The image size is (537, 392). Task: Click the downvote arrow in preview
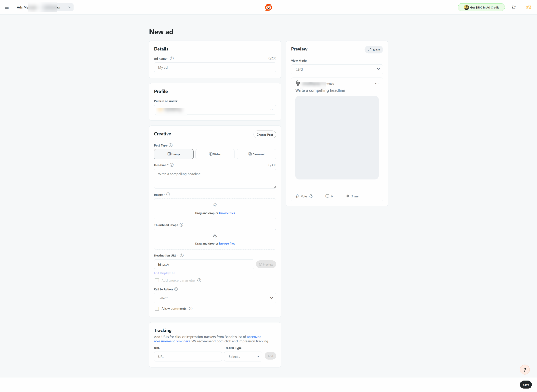[x=311, y=196]
